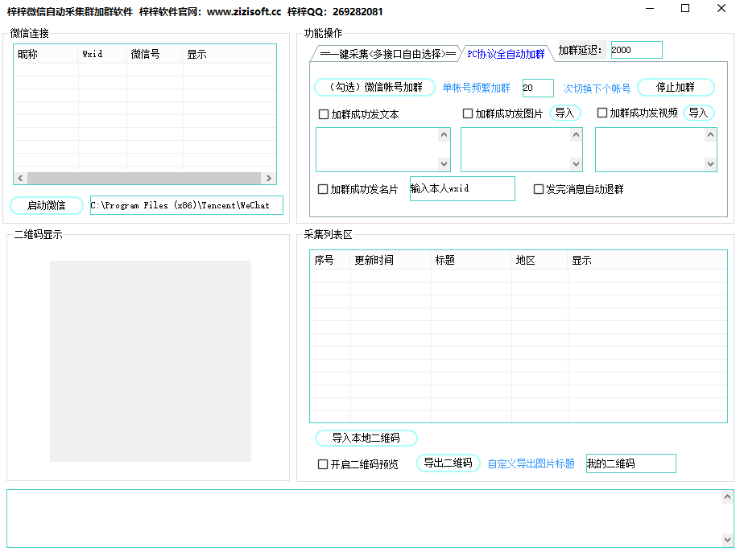Open the PC协议全自动加群 tab
This screenshot has height=560, width=740.
(506, 54)
